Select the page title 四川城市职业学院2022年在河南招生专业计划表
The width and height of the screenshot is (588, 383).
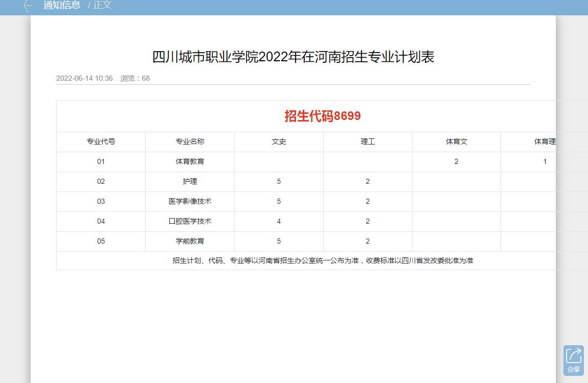(x=293, y=57)
